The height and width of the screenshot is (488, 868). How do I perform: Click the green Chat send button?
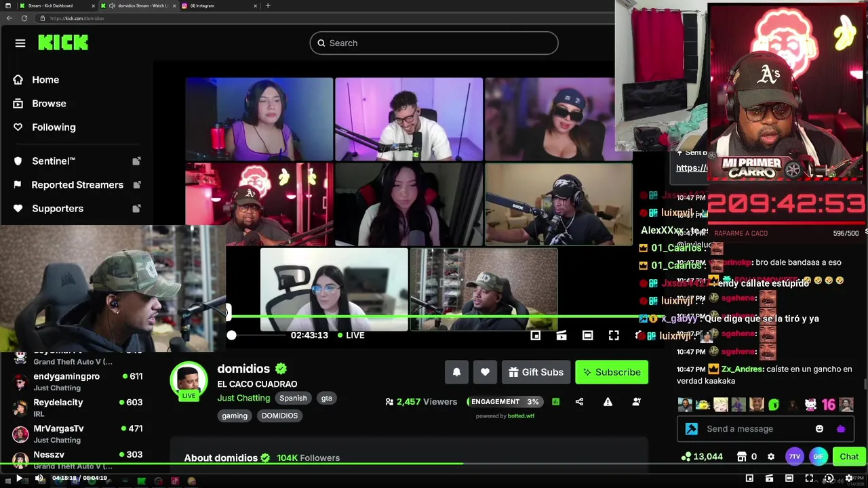(849, 457)
